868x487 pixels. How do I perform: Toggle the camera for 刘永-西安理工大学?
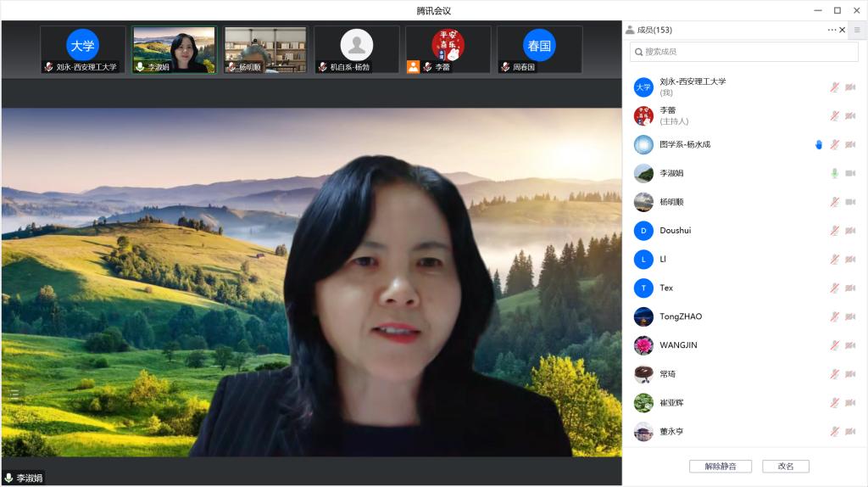[x=850, y=87]
